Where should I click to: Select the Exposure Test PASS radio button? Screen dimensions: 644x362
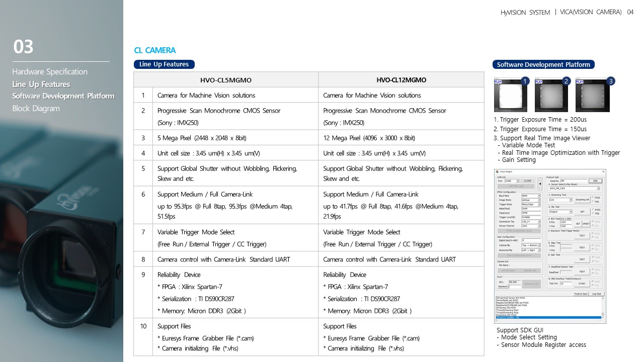point(593,234)
